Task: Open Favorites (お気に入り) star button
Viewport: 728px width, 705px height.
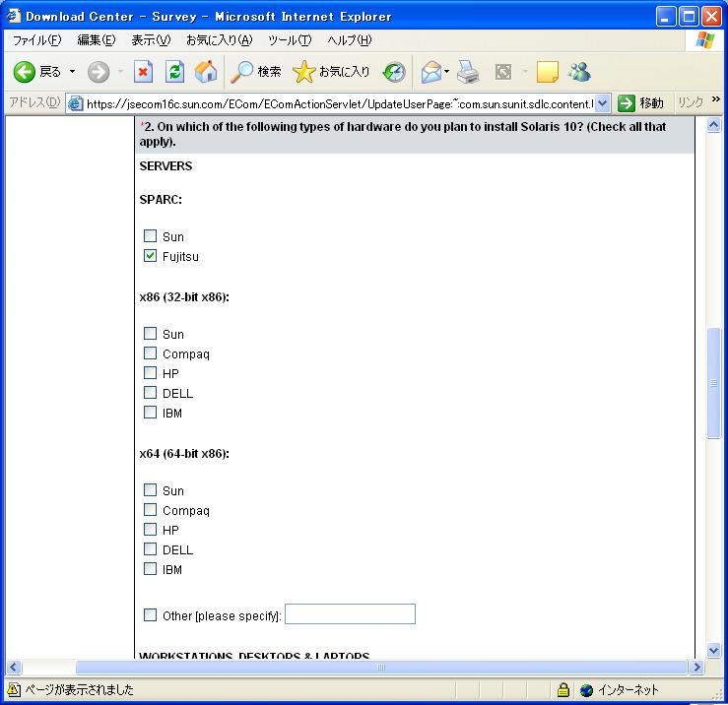Action: (x=331, y=72)
